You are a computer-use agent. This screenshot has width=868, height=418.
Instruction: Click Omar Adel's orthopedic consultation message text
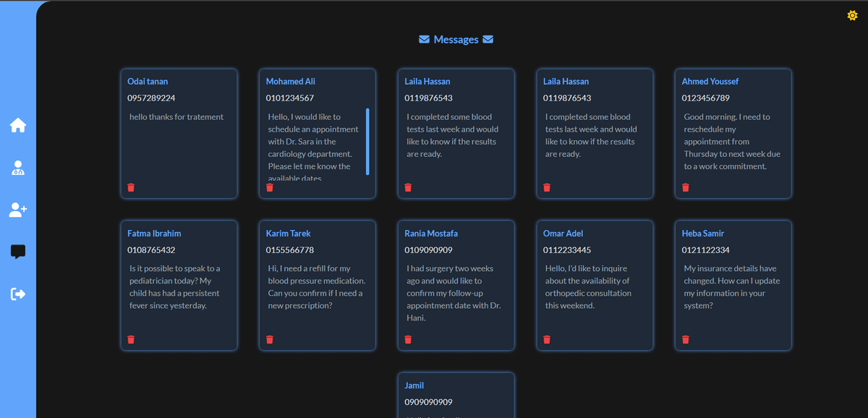[587, 287]
